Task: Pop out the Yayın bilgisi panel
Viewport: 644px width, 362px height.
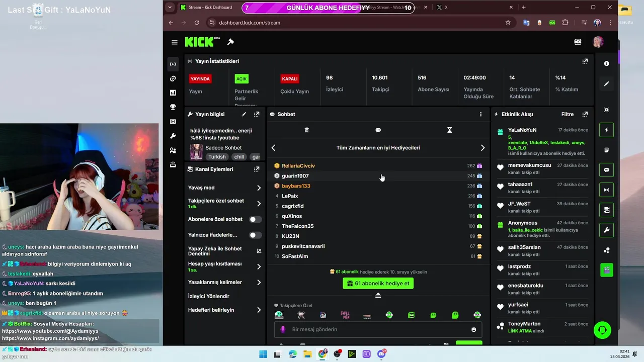Action: click(257, 114)
